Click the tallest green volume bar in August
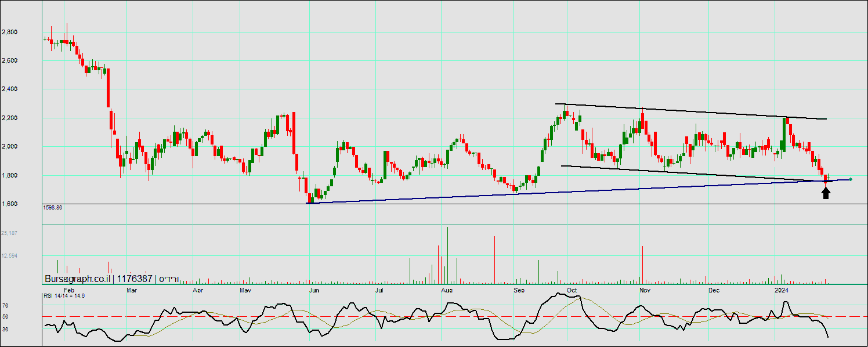 (448, 255)
